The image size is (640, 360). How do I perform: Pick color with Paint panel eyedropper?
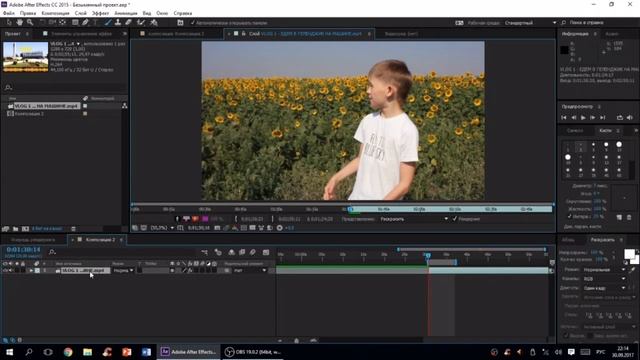point(633,270)
